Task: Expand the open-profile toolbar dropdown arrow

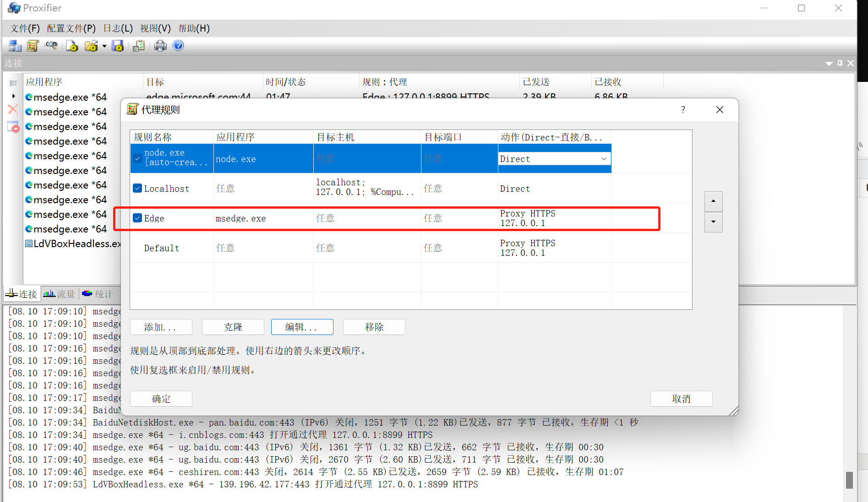Action: [104, 46]
